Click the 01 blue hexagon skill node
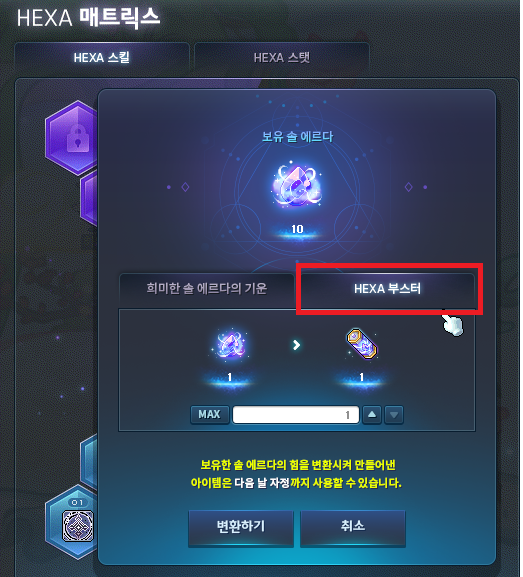Screen dimensions: 523x577 71,522
